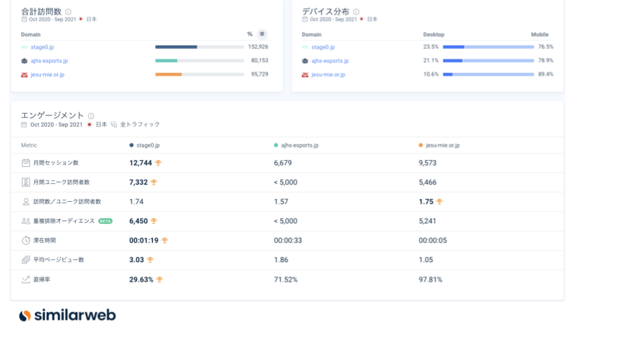Screen dimensions: 644x362
Task: Switch total visits view to number (#)
Action: pyautogui.click(x=262, y=34)
